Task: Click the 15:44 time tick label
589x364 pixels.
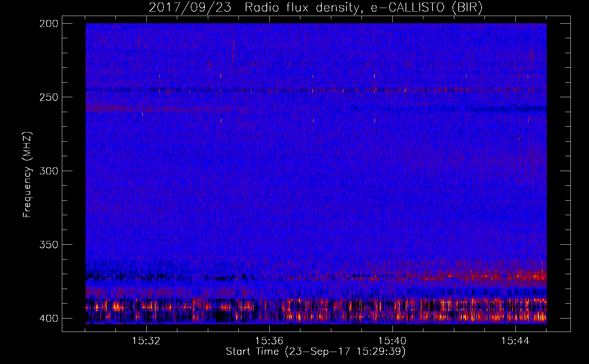Action: [x=515, y=341]
